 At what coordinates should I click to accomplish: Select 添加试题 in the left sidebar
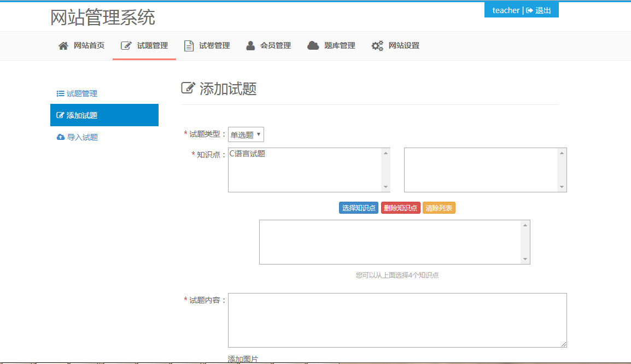tap(104, 115)
